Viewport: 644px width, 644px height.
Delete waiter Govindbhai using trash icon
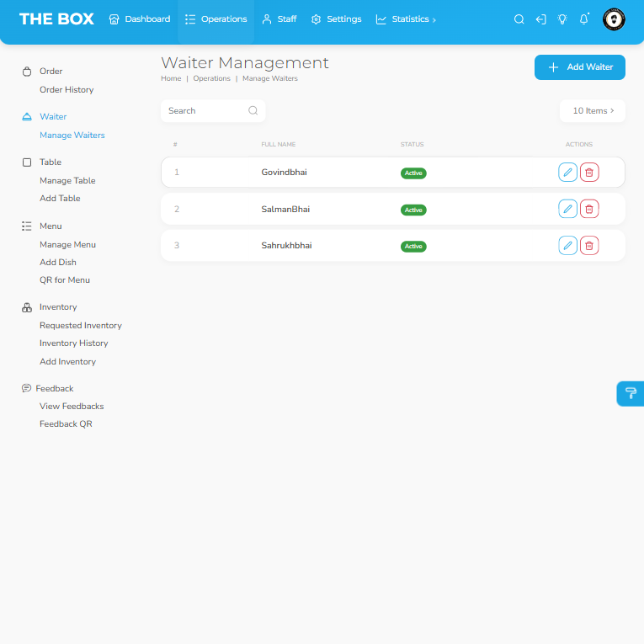coord(589,173)
